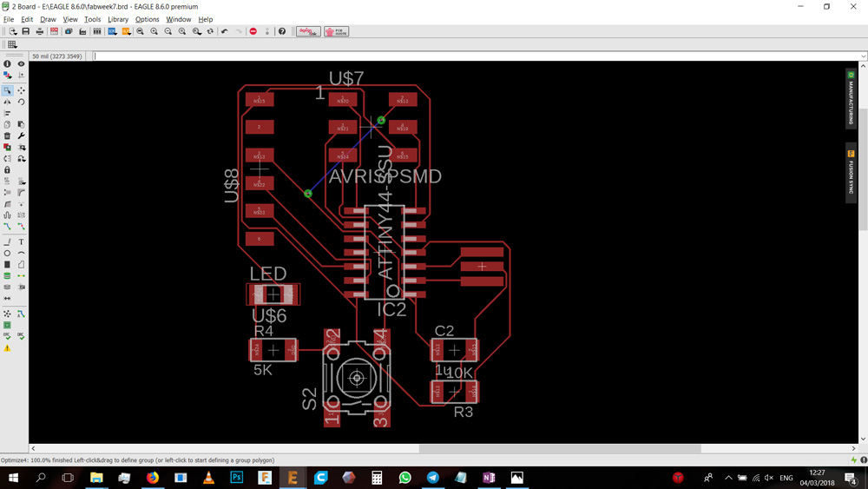Select the Add part tool
The image size is (868, 489).
pos(7,148)
